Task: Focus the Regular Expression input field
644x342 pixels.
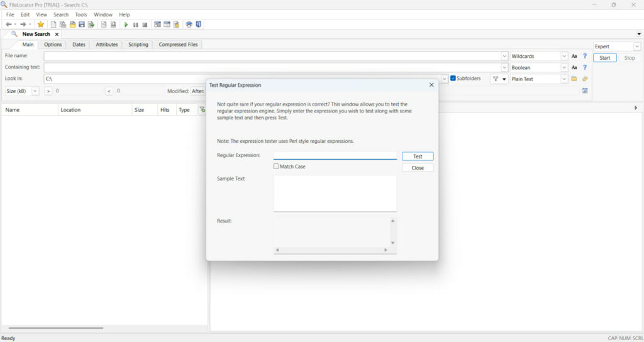Action: point(335,156)
